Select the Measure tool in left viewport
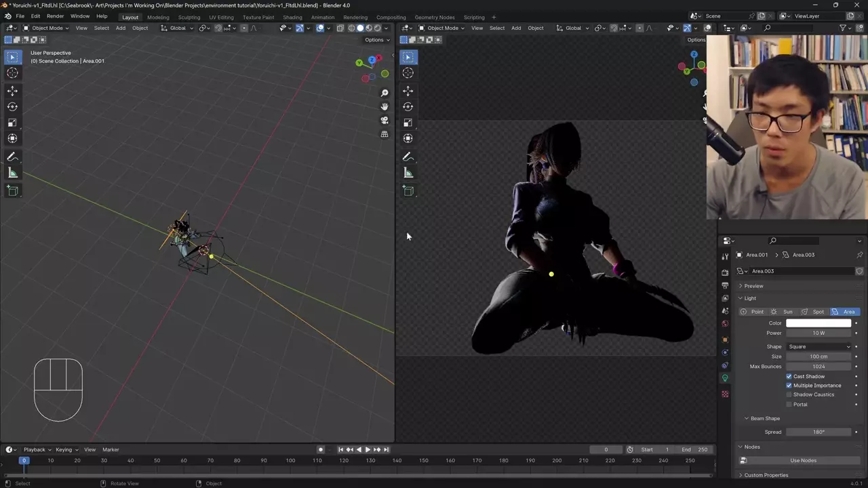 [x=12, y=173]
